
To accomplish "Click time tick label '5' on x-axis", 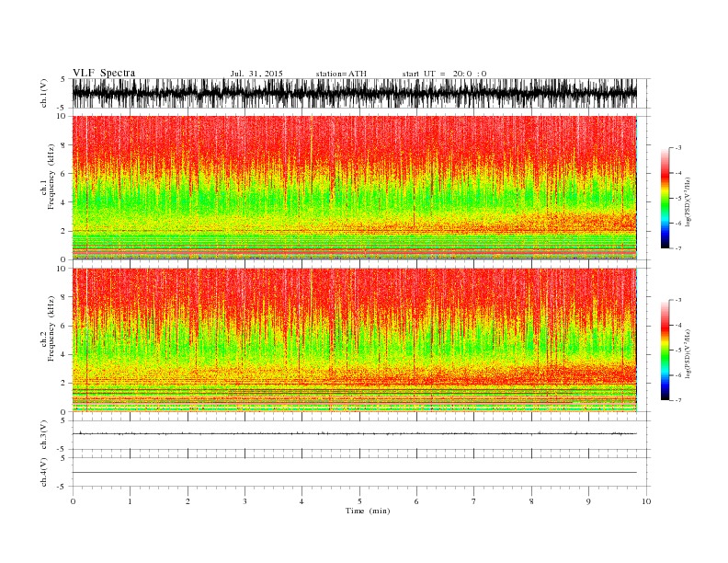I will pyautogui.click(x=359, y=501).
